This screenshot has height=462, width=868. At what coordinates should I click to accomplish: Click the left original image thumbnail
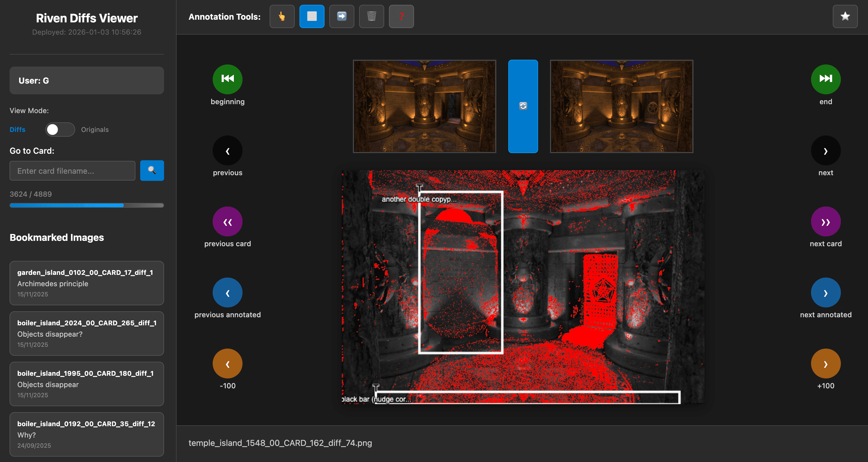(424, 106)
